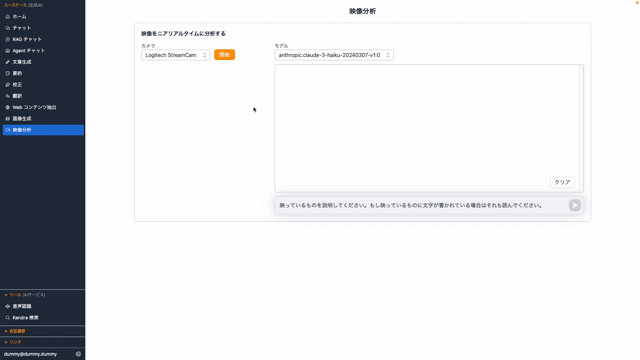Open 要約 via its note icon
640x360 pixels.
(7, 73)
